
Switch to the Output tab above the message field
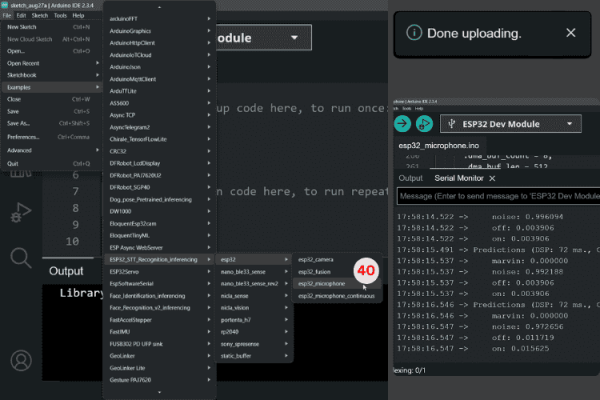pos(410,178)
